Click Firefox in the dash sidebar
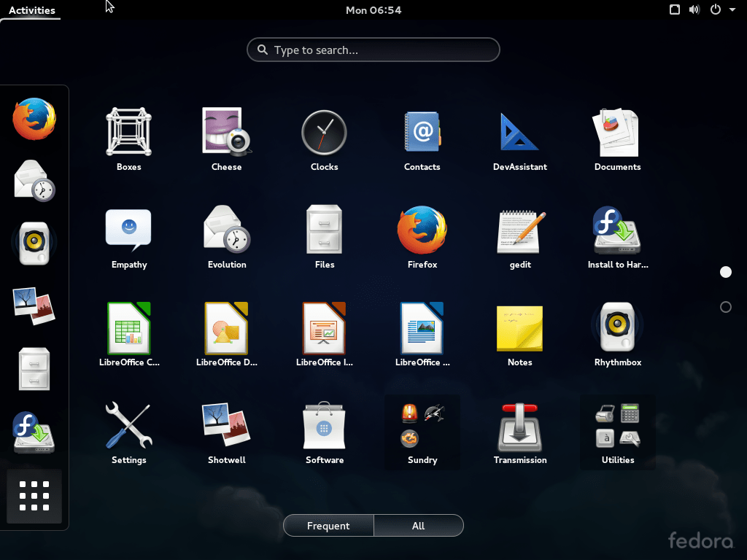 [34, 119]
